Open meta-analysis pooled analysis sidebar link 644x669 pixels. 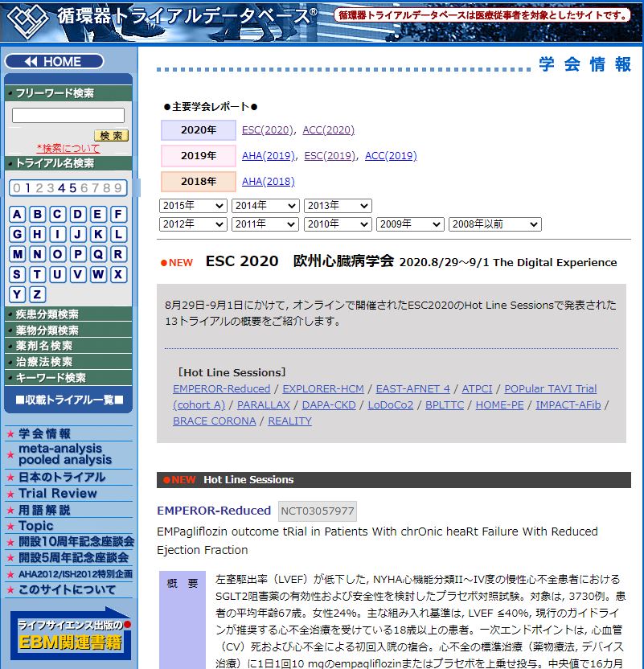pyautogui.click(x=65, y=454)
